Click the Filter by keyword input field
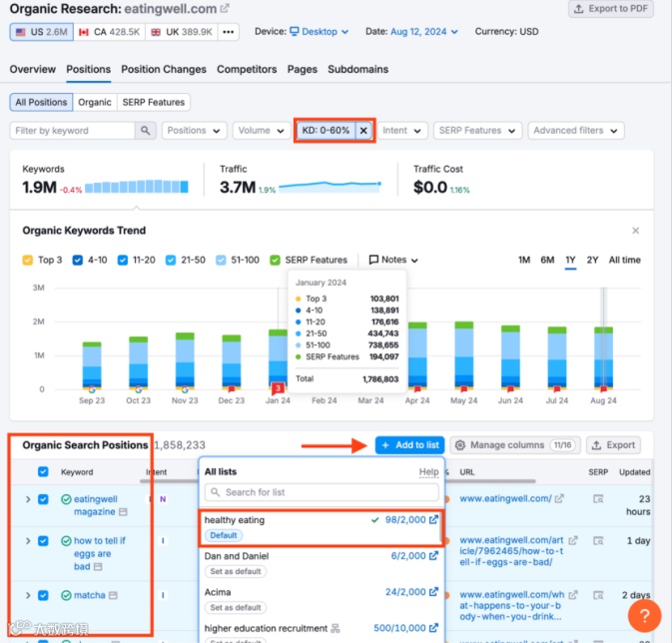This screenshot has width=672, height=643. click(x=72, y=131)
